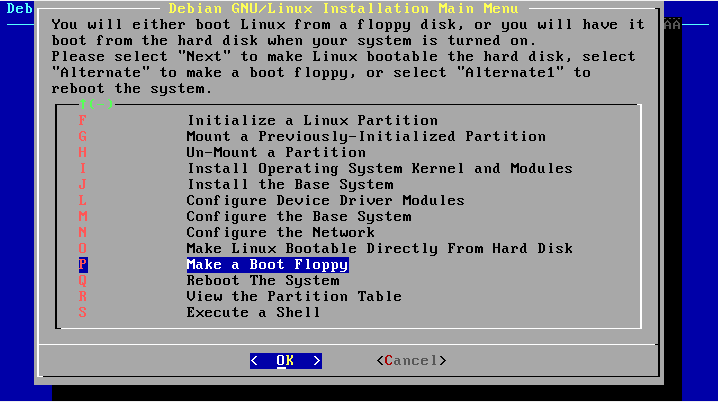
Task: Click the OK button
Action: point(286,361)
